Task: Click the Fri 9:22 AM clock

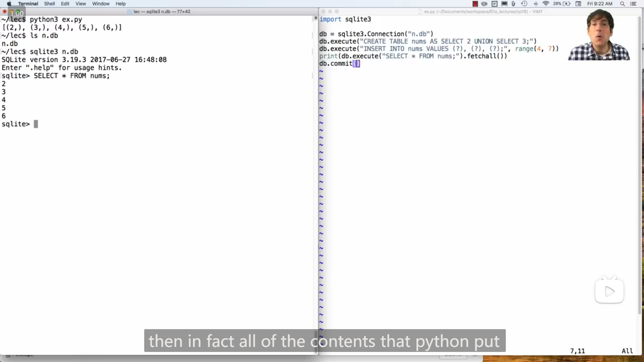Action: click(600, 4)
